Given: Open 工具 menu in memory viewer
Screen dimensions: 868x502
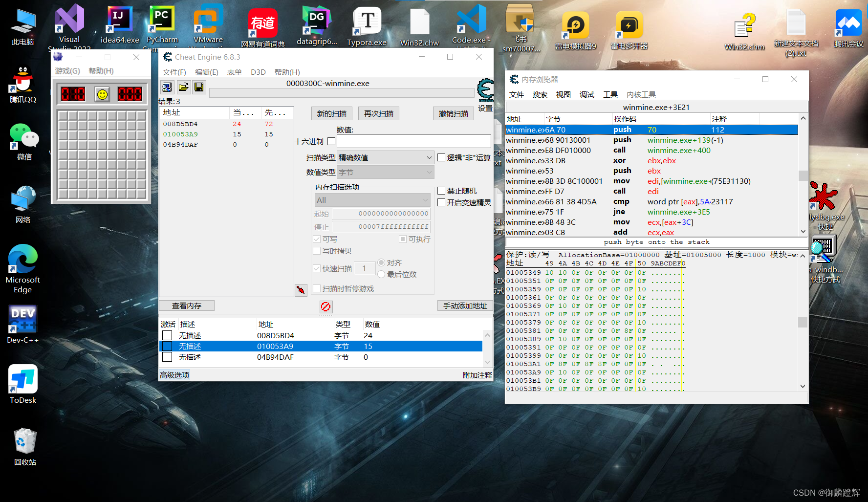Looking at the screenshot, I should pos(610,94).
